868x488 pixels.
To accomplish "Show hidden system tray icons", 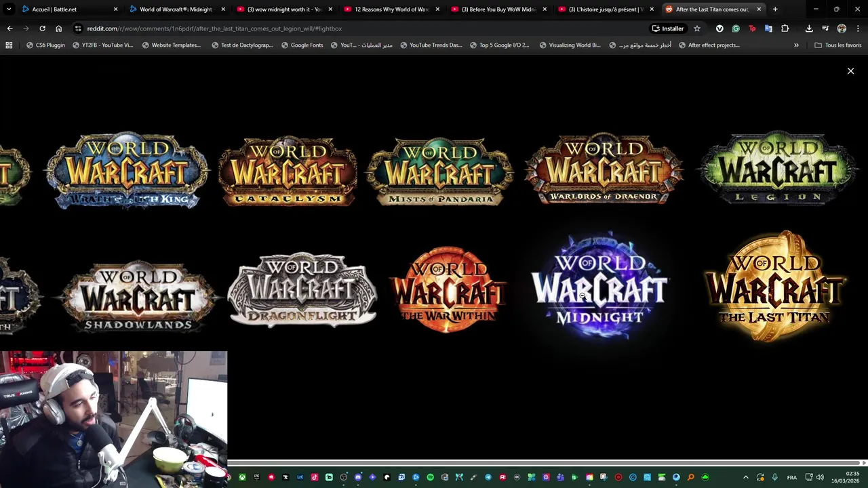I will 745,477.
